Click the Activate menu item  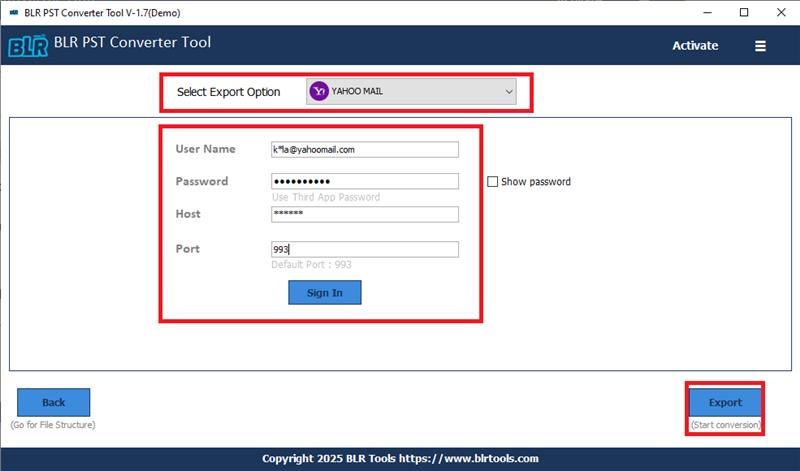click(x=695, y=45)
